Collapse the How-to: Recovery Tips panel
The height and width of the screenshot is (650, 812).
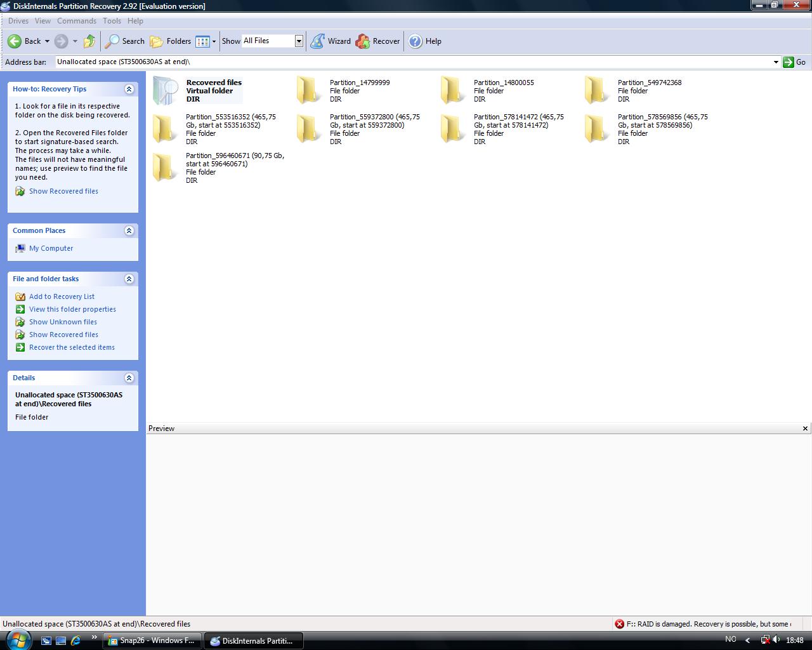click(129, 89)
